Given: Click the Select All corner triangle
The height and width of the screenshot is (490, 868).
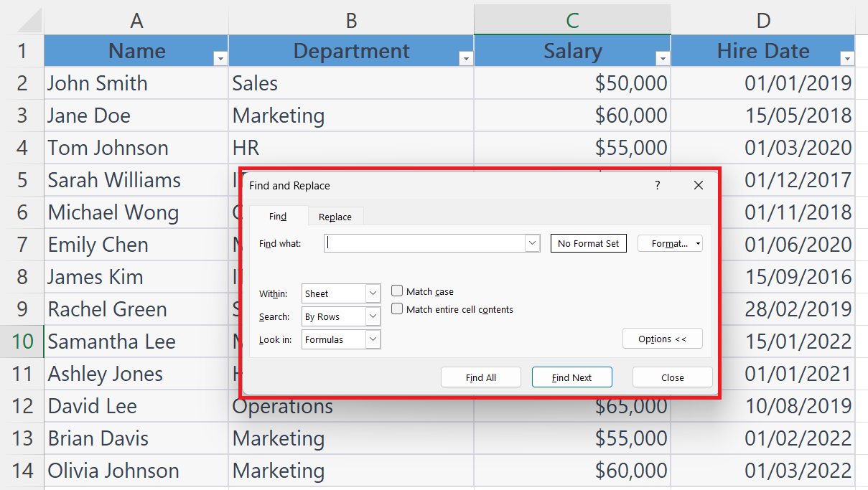Looking at the screenshot, I should 29,22.
